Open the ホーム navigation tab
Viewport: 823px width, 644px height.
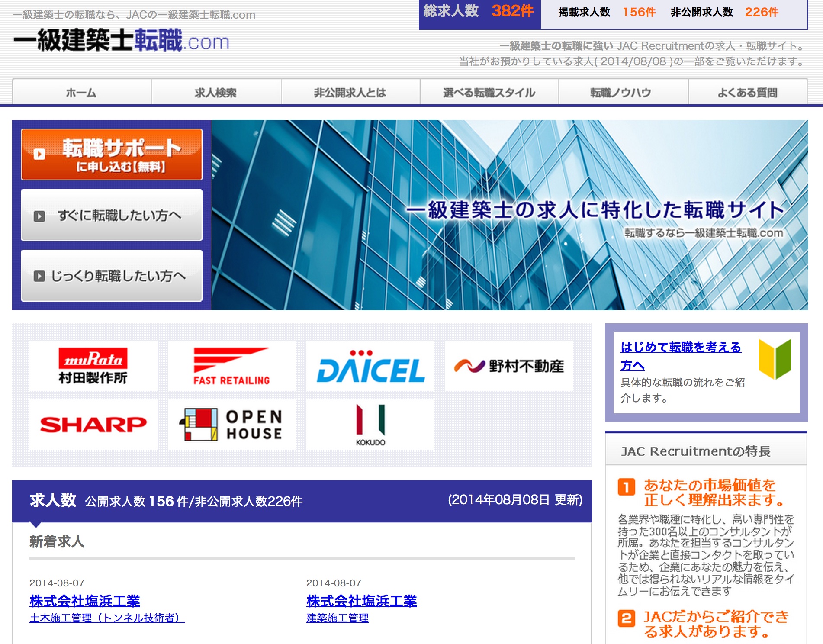(81, 93)
